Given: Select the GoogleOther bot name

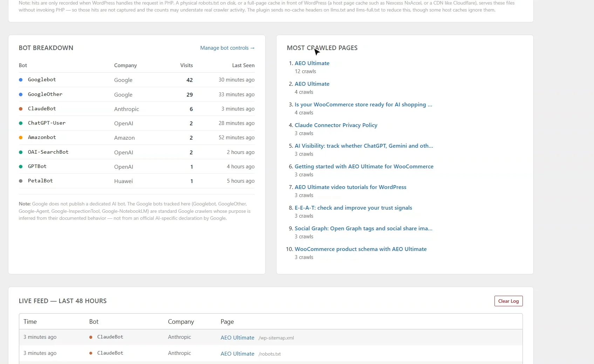Looking at the screenshot, I should (45, 94).
